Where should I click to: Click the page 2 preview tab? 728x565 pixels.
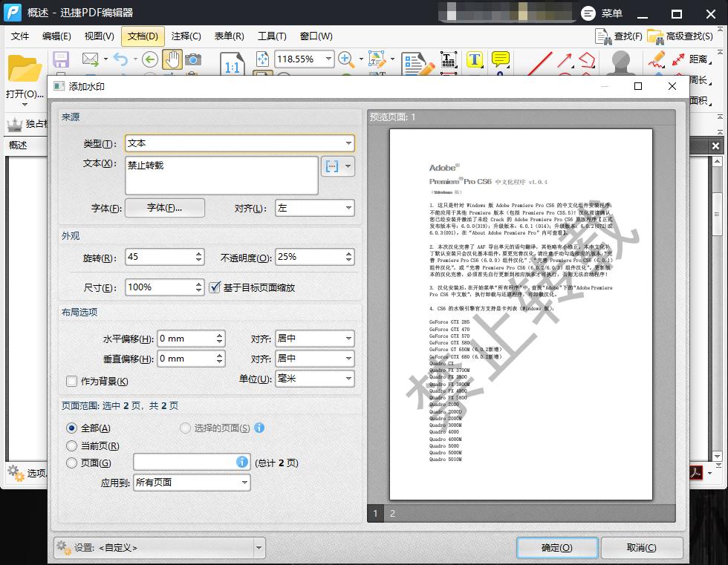pos(392,513)
